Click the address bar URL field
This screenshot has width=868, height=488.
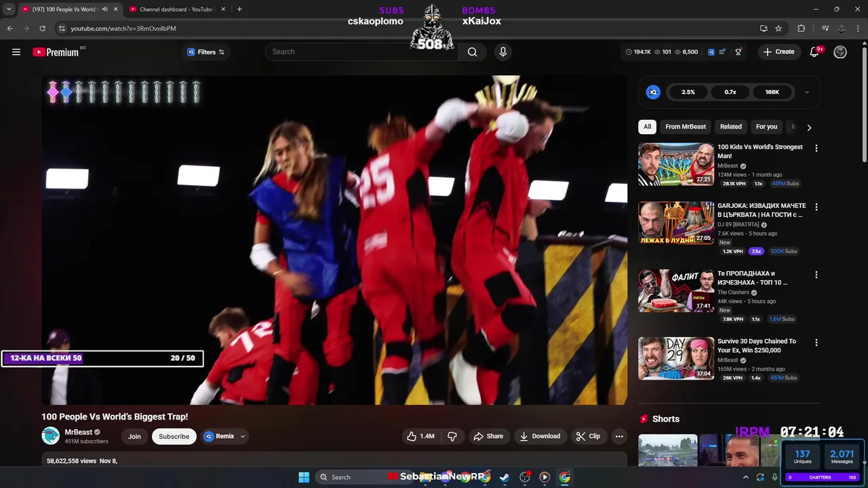[x=407, y=28]
